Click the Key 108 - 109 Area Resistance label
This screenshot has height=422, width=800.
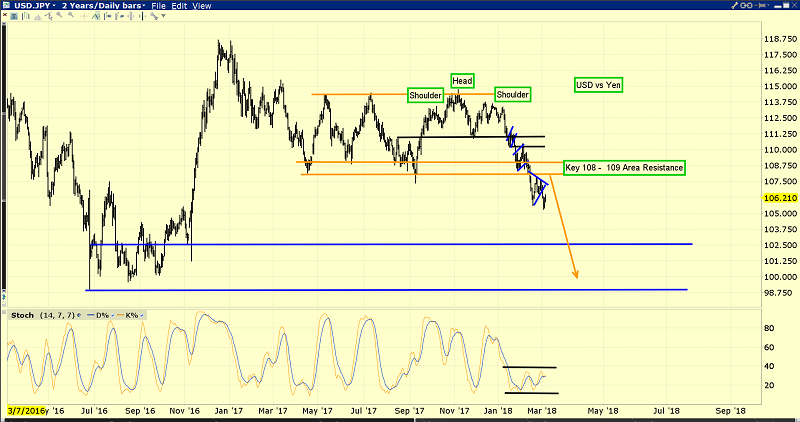point(624,168)
